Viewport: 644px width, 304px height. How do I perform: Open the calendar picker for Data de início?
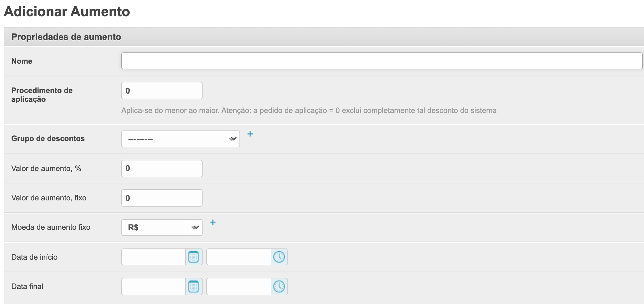(194, 257)
